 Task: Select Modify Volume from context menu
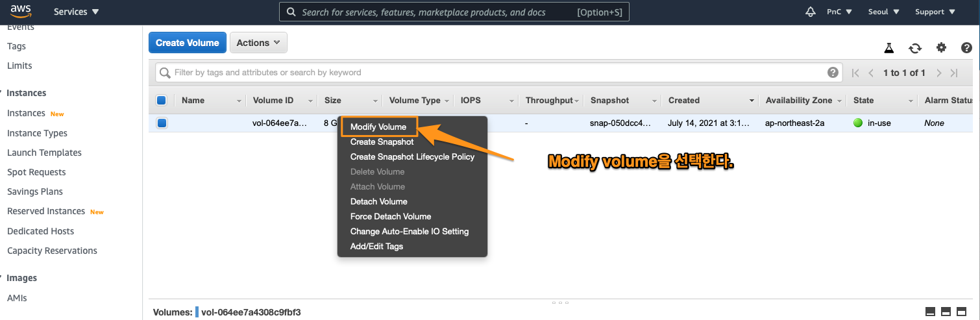(x=378, y=127)
